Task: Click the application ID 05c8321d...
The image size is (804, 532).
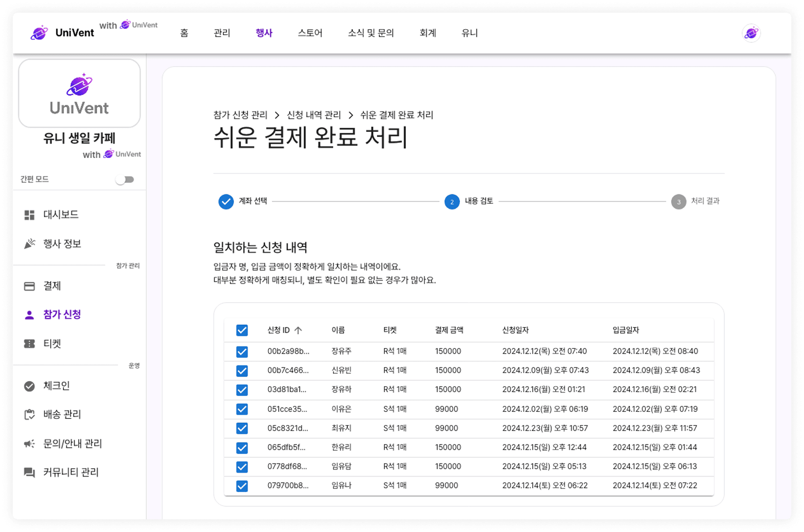Action: point(288,428)
